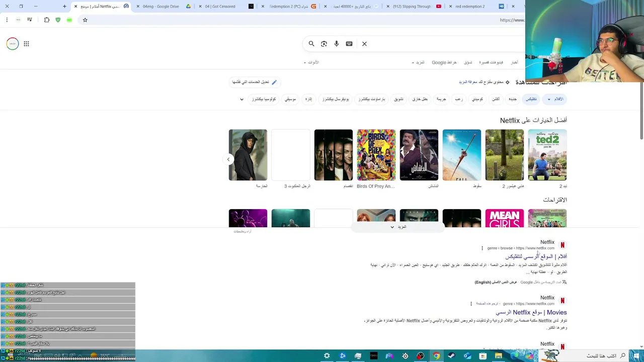Select the موسيقي filter chip
The width and height of the screenshot is (644, 362).
click(290, 100)
